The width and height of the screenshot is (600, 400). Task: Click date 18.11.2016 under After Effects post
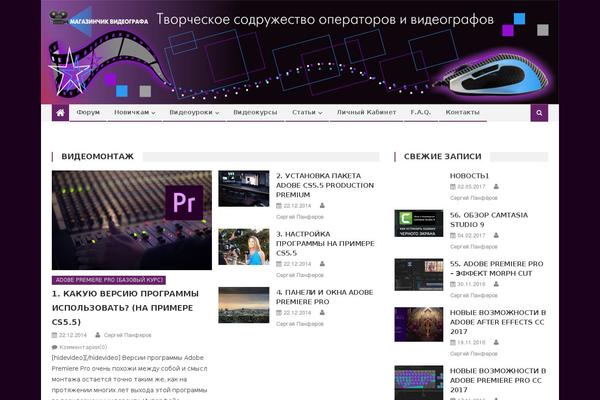point(471,342)
